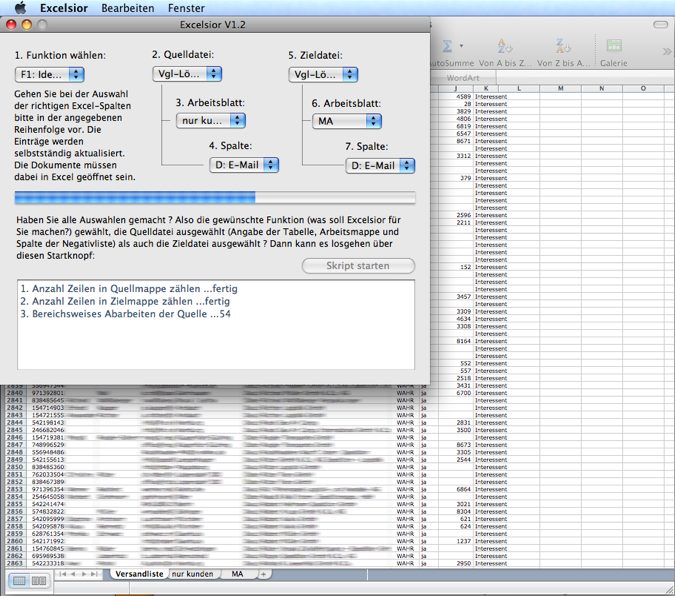Screen dimensions: 675x596
Task: Open the Quelldatei dropdown
Action: 187,74
